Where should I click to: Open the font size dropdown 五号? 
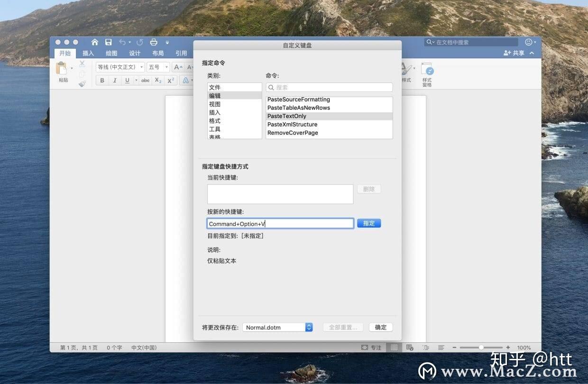(x=158, y=67)
